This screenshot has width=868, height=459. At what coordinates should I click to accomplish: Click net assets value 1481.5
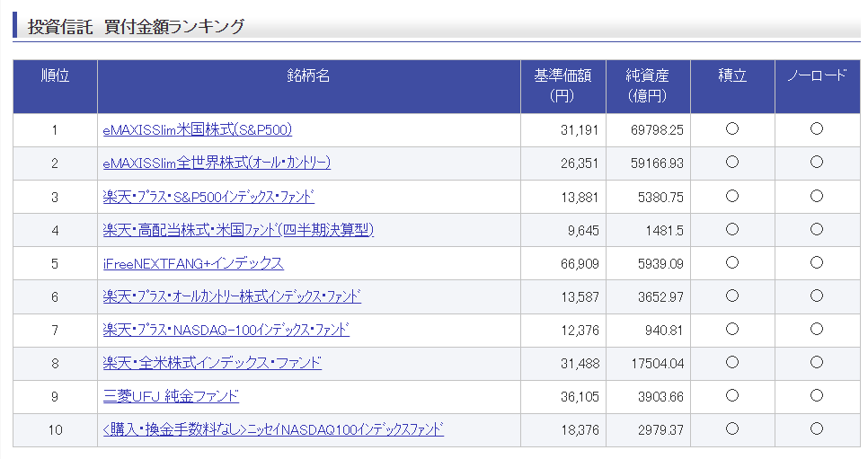[x=664, y=231]
